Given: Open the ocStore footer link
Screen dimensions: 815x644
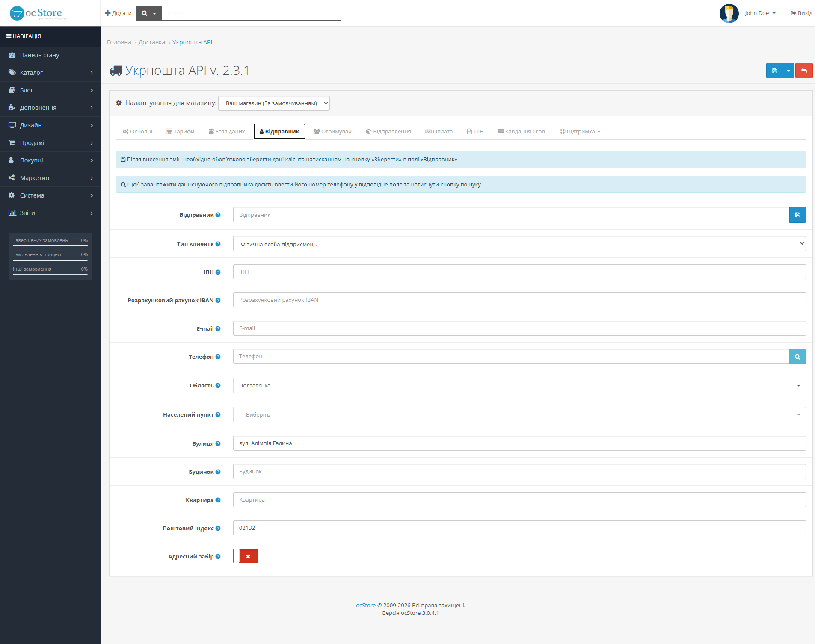Looking at the screenshot, I should click(x=366, y=605).
